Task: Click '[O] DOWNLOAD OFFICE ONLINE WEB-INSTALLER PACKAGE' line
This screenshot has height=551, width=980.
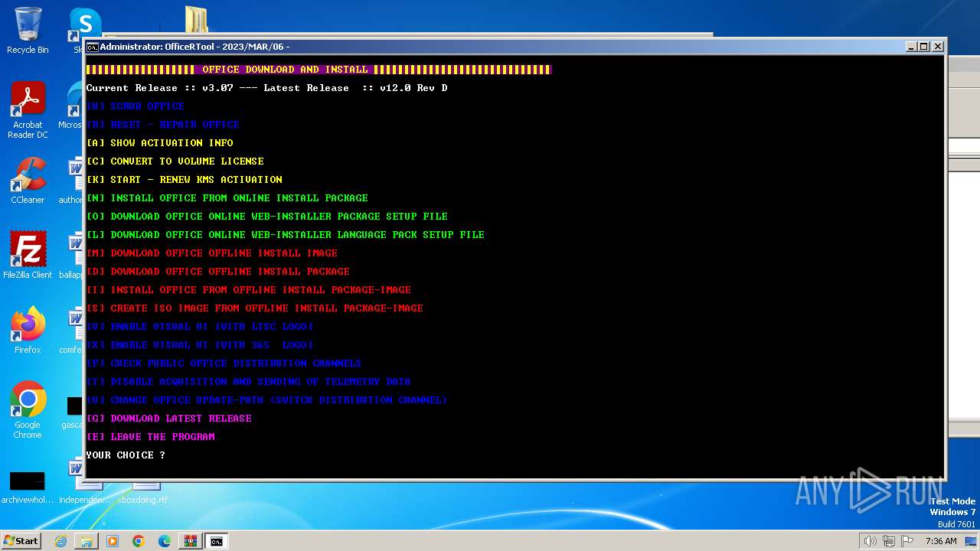Action: (266, 217)
